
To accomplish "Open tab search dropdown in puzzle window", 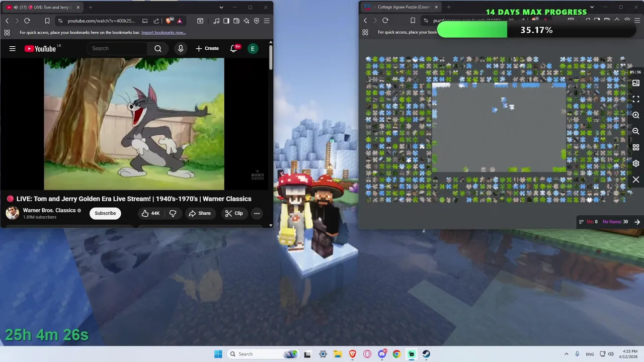I will (x=592, y=7).
